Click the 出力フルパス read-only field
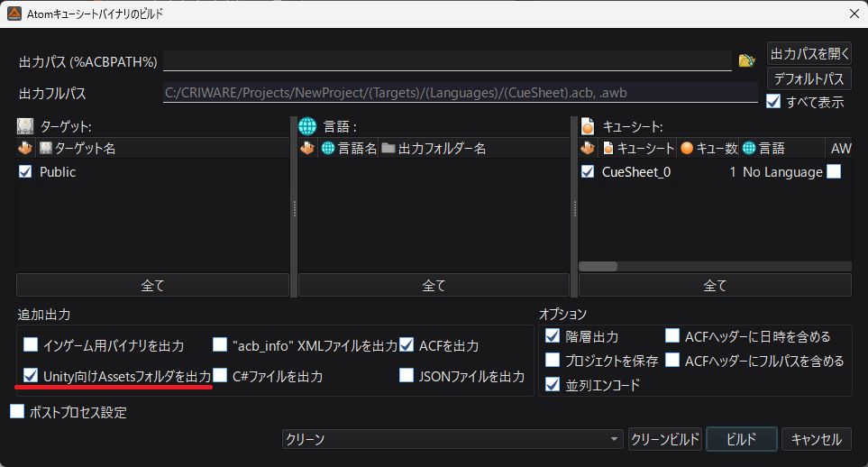The width and height of the screenshot is (868, 467). (460, 93)
